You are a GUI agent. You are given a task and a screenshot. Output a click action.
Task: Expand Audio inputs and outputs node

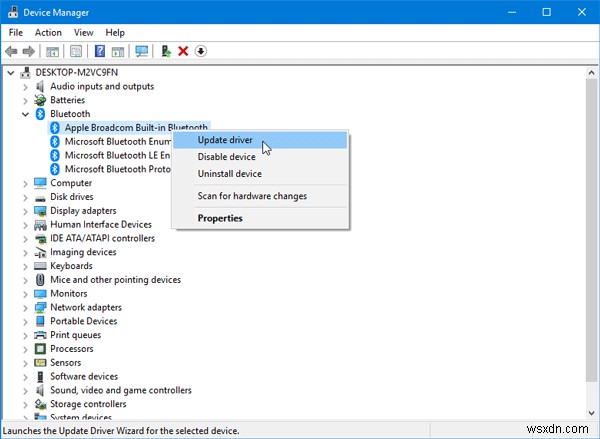point(25,87)
